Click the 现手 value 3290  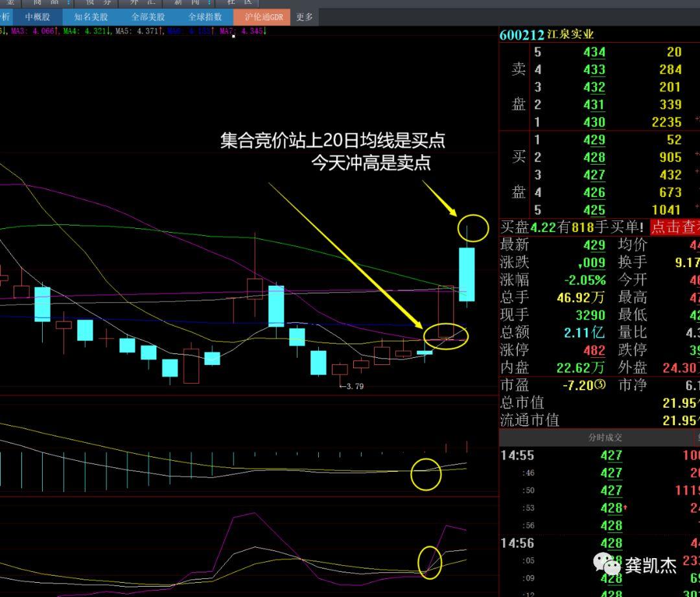click(590, 315)
